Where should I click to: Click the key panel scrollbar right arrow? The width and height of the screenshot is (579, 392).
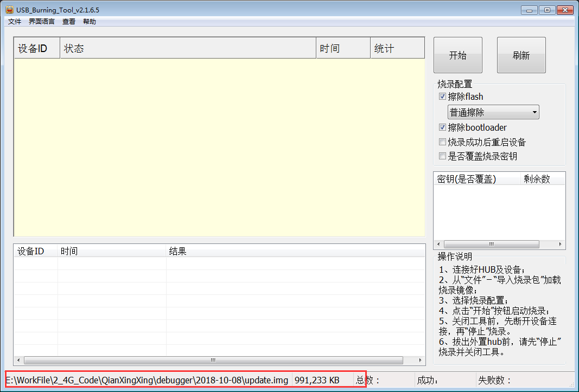pos(561,244)
